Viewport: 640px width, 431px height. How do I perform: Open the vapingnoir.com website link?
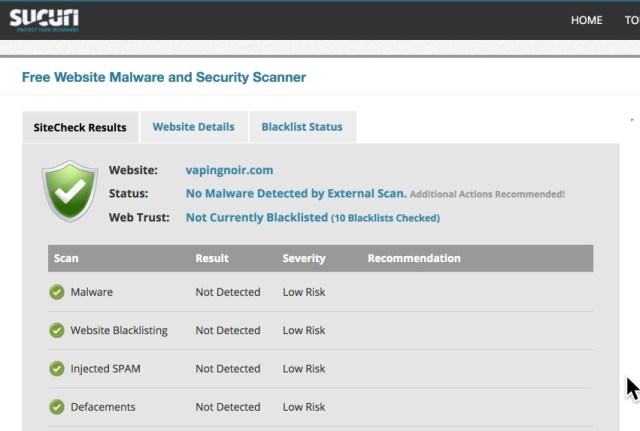229,171
